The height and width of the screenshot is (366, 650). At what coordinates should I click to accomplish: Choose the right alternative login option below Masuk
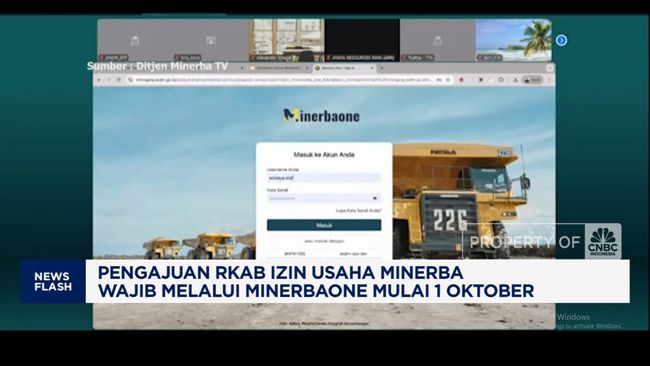click(354, 253)
